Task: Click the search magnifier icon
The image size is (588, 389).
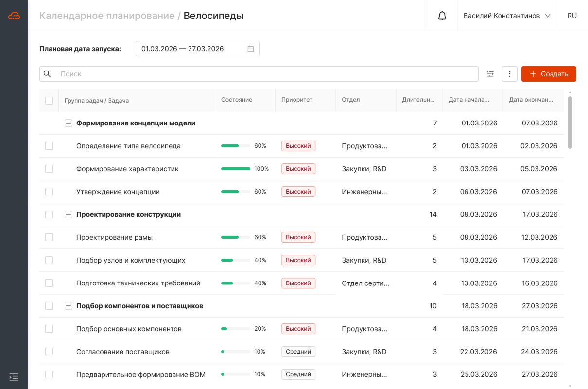Action: pyautogui.click(x=47, y=74)
